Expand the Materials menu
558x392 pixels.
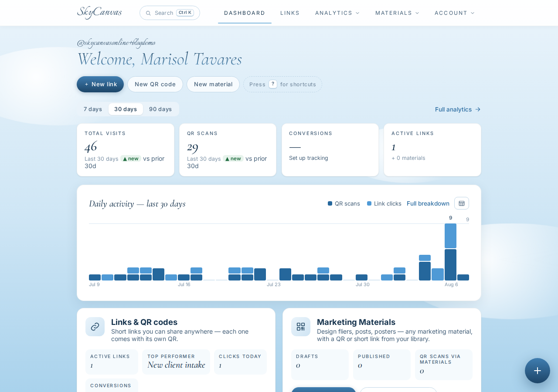pos(397,13)
